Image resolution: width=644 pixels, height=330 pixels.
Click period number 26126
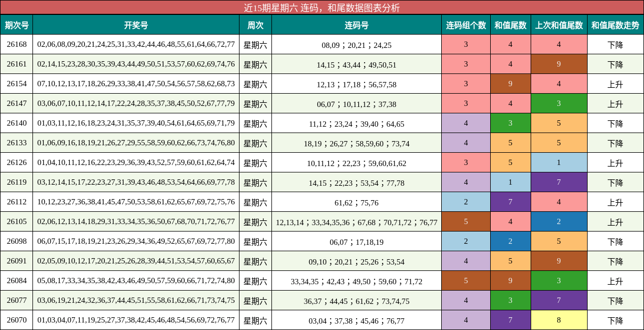[x=16, y=162]
